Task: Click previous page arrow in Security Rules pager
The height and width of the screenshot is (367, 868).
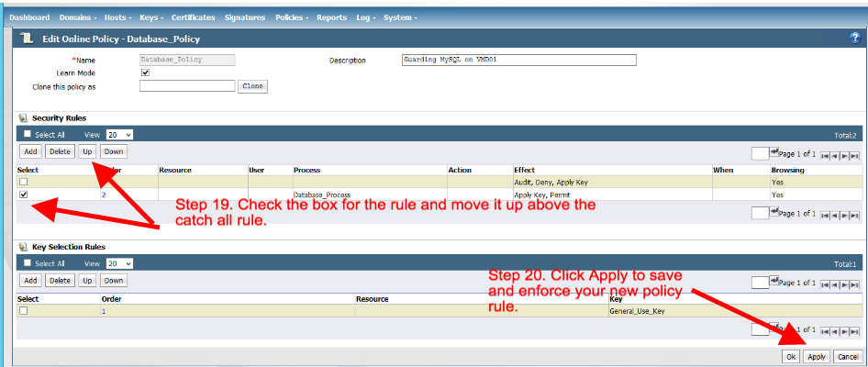Action: 835,156
